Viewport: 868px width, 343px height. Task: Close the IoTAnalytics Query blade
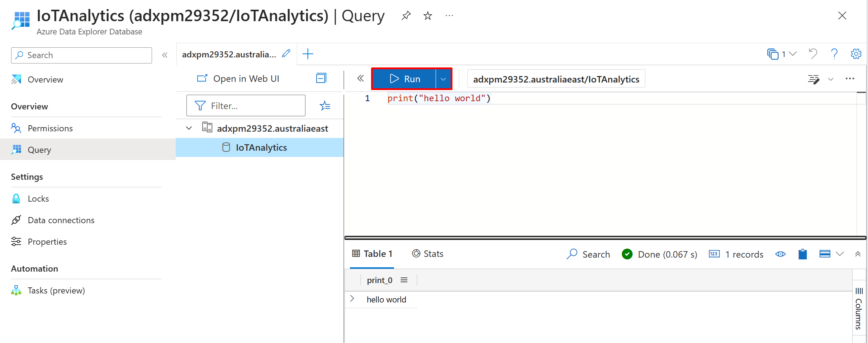pos(842,16)
